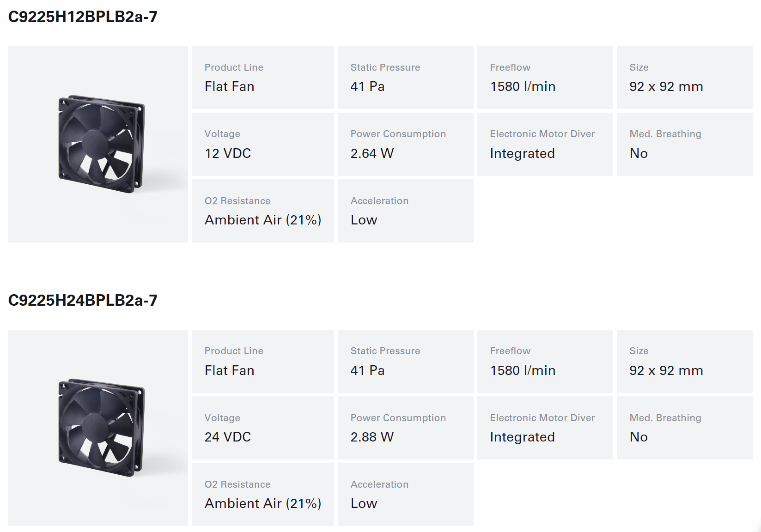The height and width of the screenshot is (532, 761).
Task: Select second product's Flat Fan product line
Action: 263,361
